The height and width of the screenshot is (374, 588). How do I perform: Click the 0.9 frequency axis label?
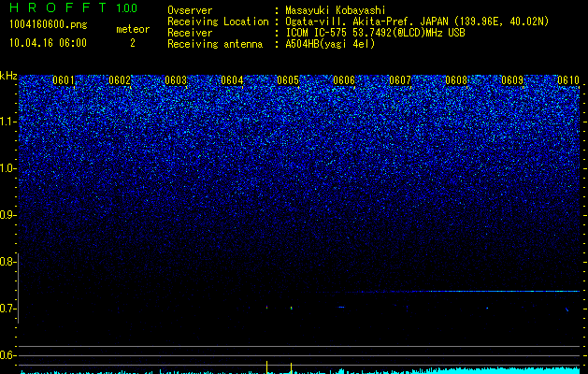[7, 215]
